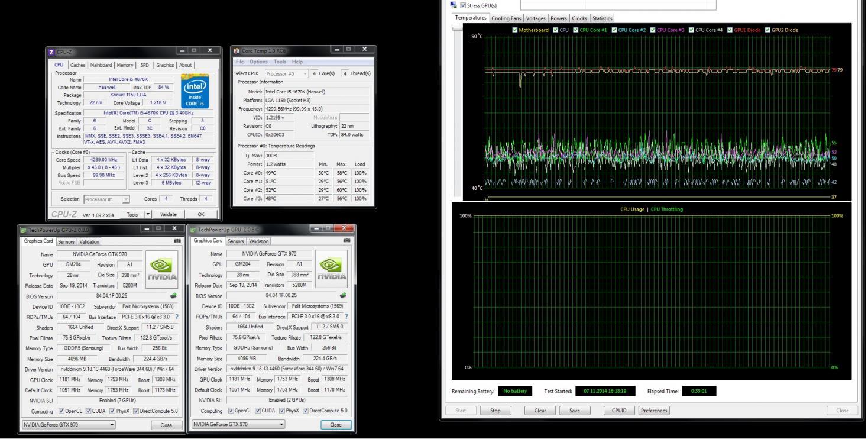Click the BIOS chip icon in the right GPU-Z window
The height and width of the screenshot is (439, 868).
pos(344,295)
